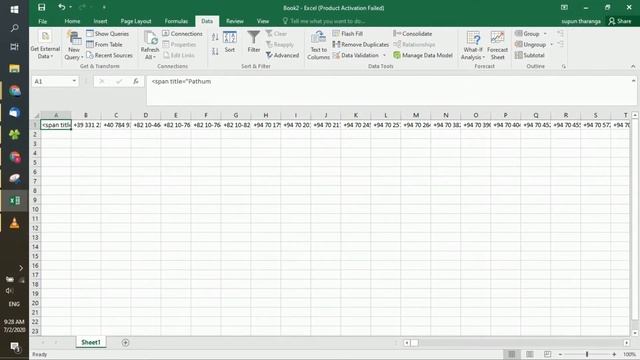Open VLC from taskbar
The width and height of the screenshot is (640, 360).
point(14,223)
